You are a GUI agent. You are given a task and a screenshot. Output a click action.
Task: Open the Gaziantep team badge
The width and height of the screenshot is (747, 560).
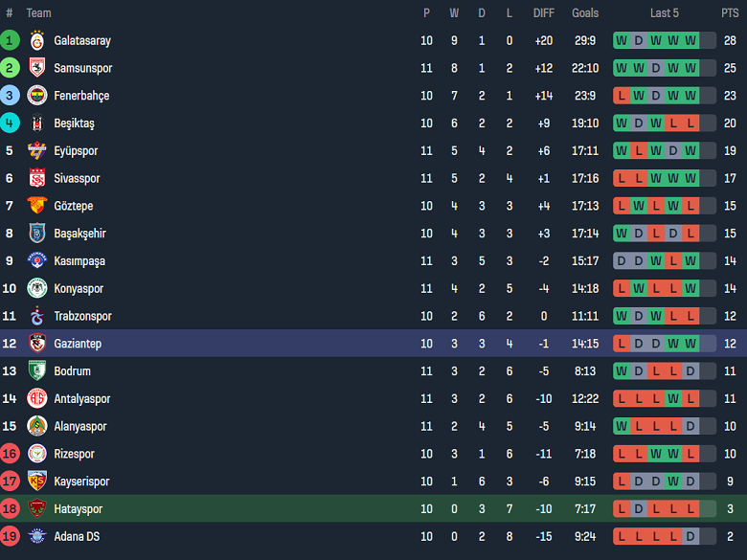click(37, 344)
